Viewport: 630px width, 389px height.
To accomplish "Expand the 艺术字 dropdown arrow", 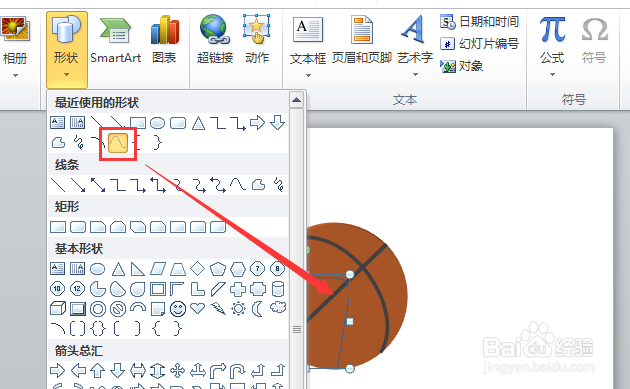I will click(x=415, y=74).
